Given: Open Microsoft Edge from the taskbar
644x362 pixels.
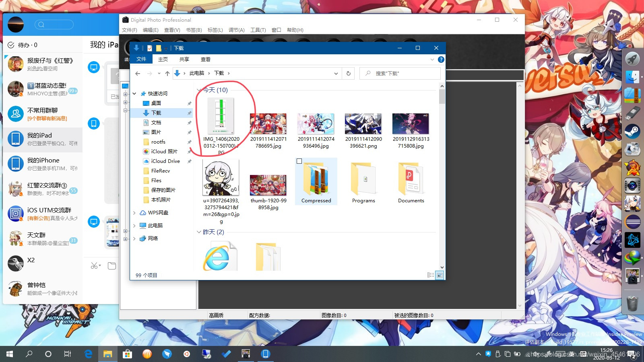Looking at the screenshot, I should (88, 354).
